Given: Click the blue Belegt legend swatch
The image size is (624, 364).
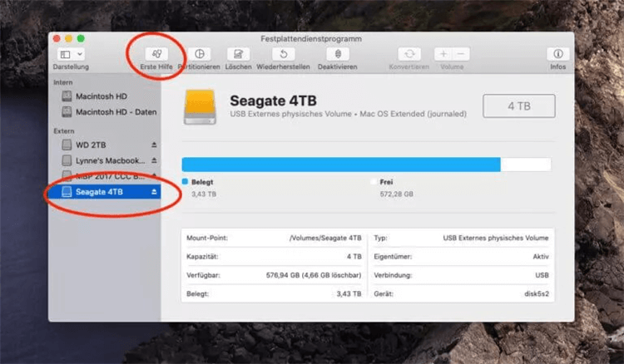Looking at the screenshot, I should pos(185,182).
